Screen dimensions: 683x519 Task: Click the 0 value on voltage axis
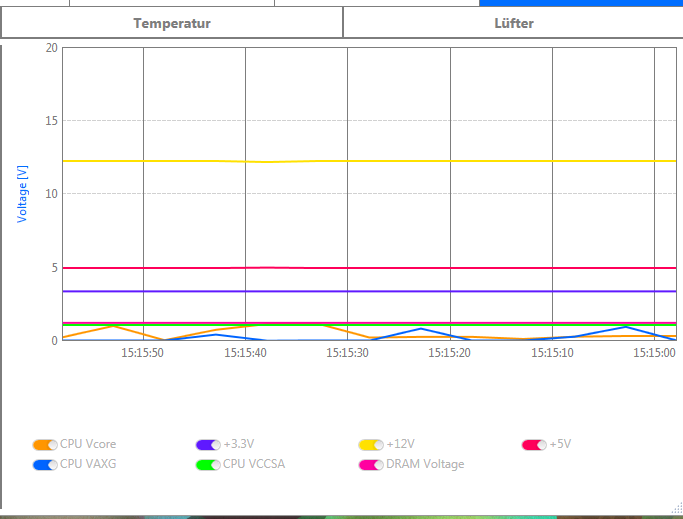54,340
